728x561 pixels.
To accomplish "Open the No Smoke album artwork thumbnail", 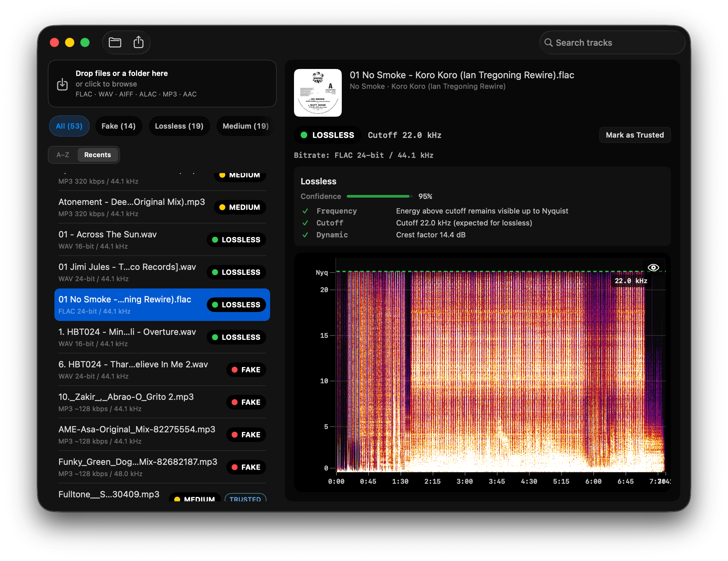I will pyautogui.click(x=318, y=93).
